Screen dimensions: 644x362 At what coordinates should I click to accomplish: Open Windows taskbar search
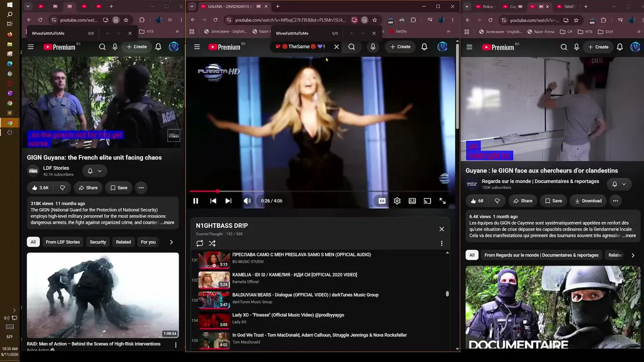click(x=10, y=14)
